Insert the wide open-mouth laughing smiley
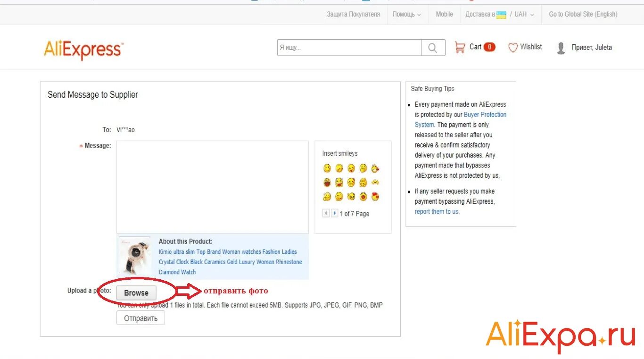 tap(327, 182)
